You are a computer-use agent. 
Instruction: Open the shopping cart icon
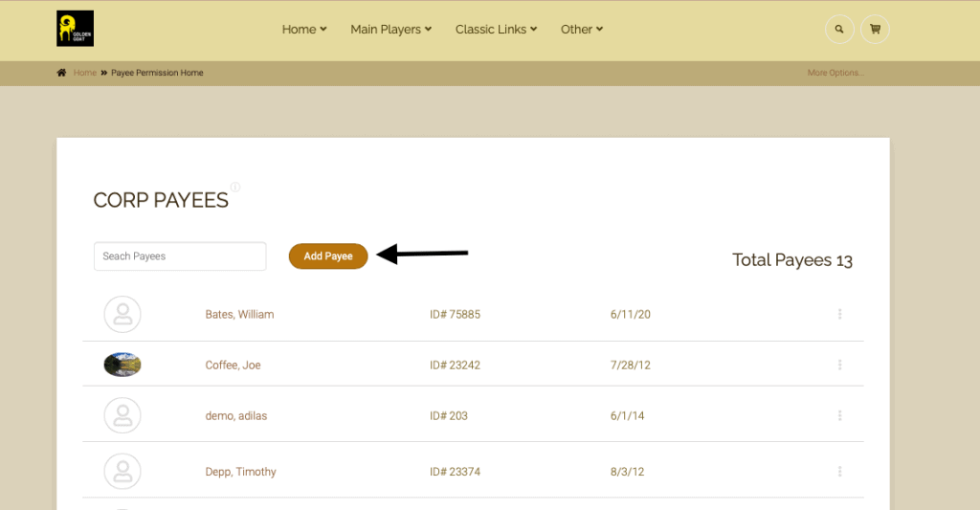point(875,29)
